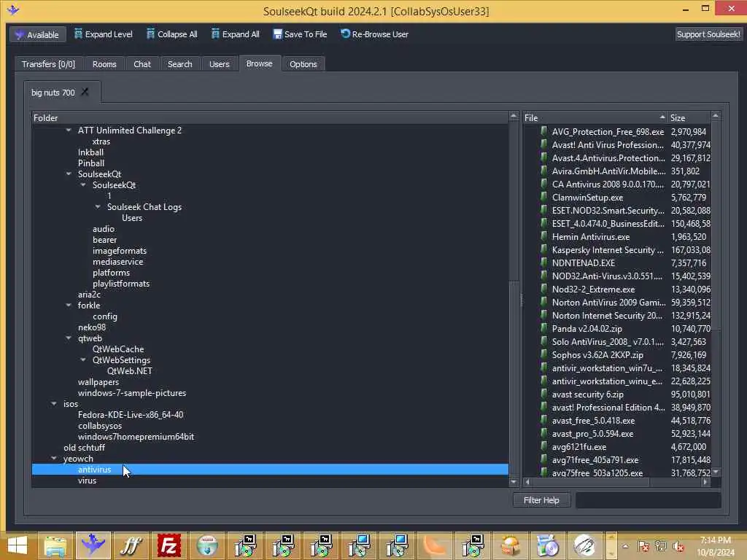The height and width of the screenshot is (560, 747).
Task: Collapse the isos folder
Action: coord(54,404)
